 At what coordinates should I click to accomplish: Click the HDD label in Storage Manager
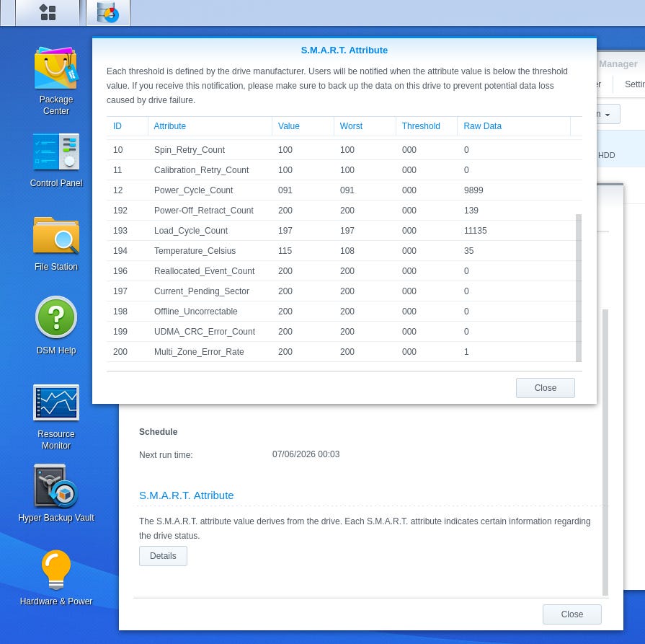click(x=606, y=155)
